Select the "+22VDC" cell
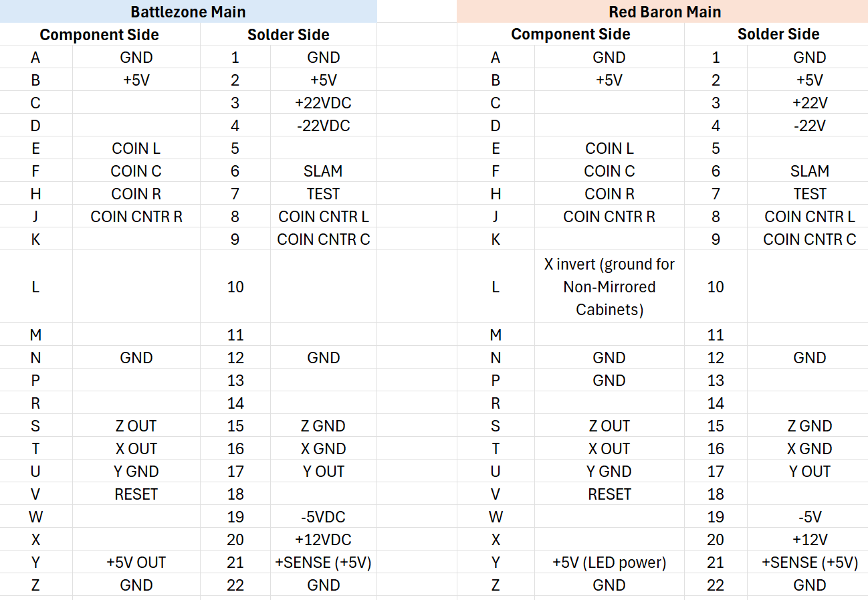868x600 pixels. click(x=323, y=103)
